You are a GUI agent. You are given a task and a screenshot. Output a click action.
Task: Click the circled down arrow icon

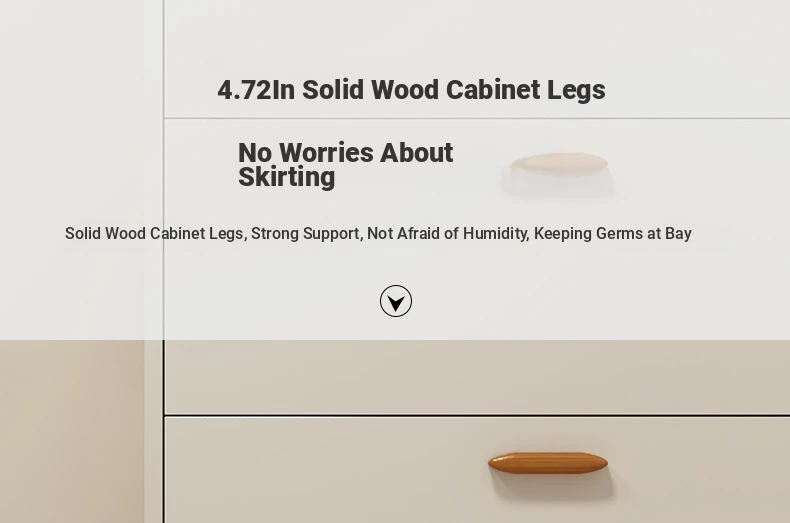396,301
